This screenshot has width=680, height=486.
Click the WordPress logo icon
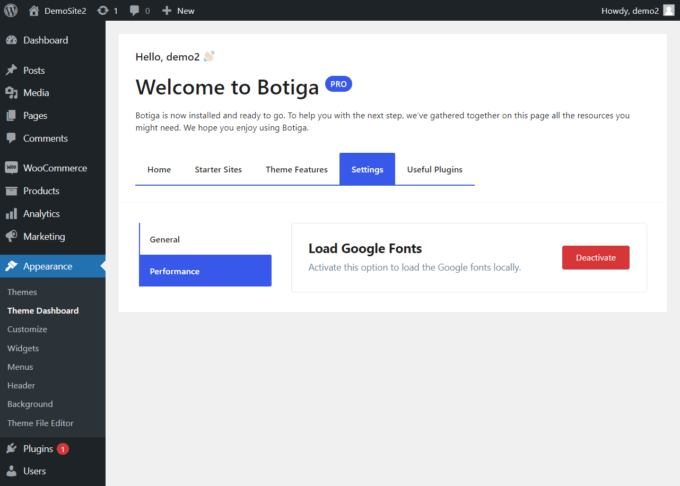[x=11, y=10]
